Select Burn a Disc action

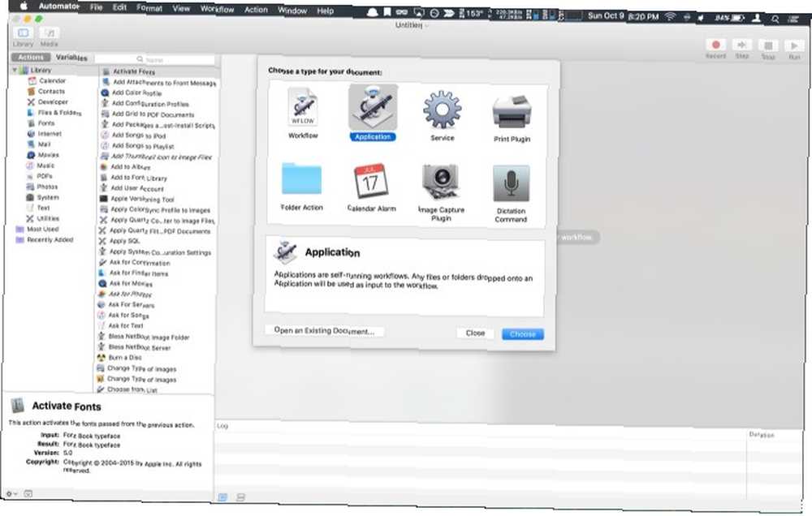point(119,358)
